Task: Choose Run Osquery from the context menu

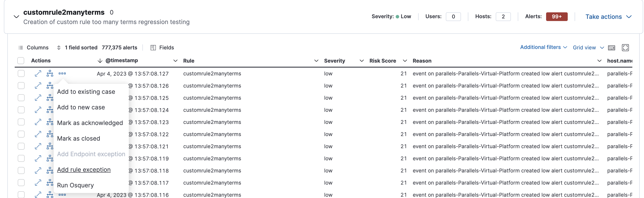Action: (75, 185)
